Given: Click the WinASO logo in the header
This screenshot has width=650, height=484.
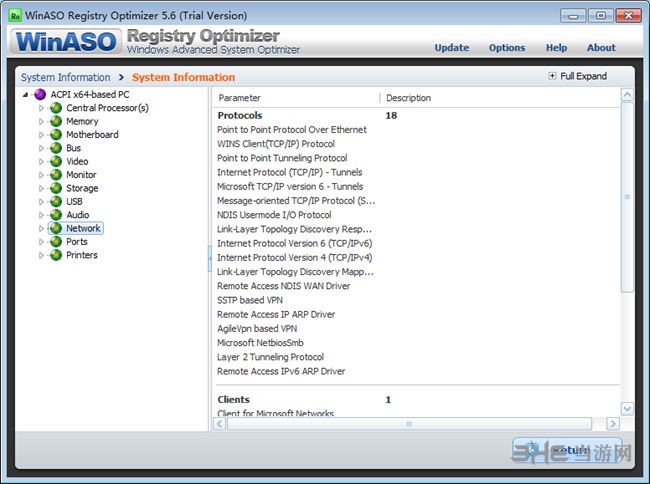Looking at the screenshot, I should [66, 41].
